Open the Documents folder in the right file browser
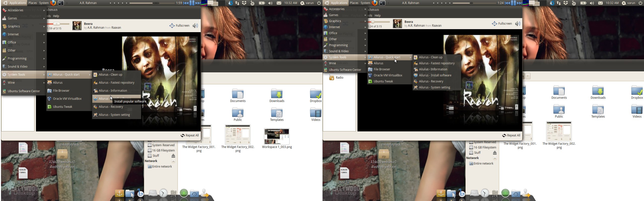This screenshot has height=201, width=644. (x=559, y=92)
